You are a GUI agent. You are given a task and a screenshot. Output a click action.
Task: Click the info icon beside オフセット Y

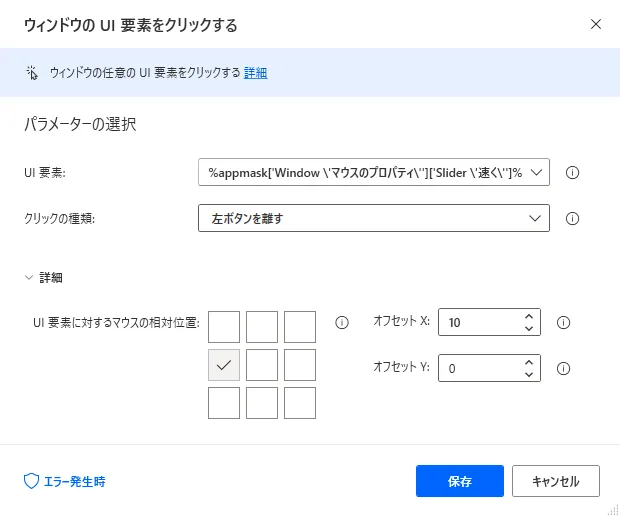[x=563, y=368]
